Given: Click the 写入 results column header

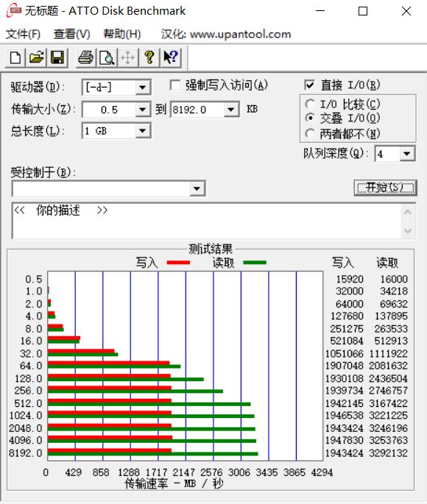Looking at the screenshot, I should click(343, 263).
